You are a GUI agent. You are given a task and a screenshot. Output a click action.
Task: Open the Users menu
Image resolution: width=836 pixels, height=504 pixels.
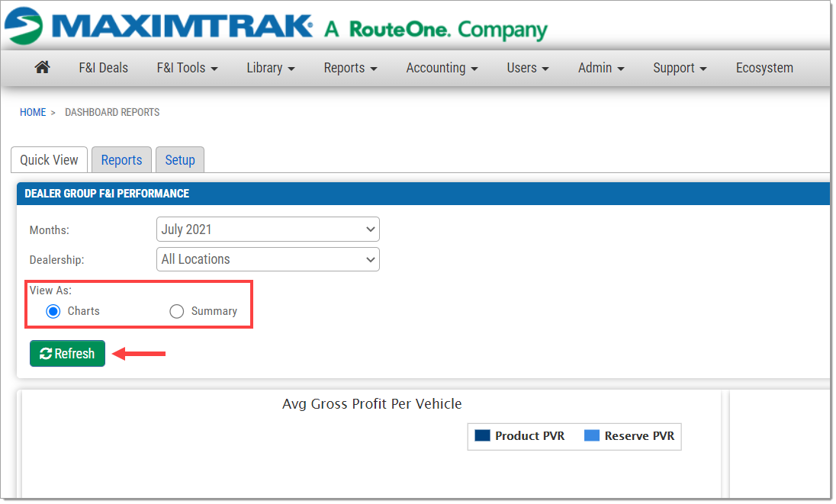pos(527,68)
